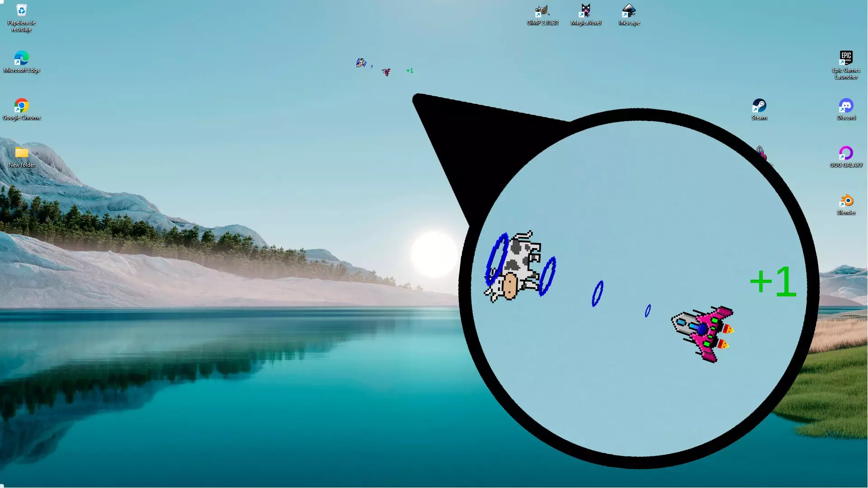This screenshot has width=868, height=488.
Task: Click the large pink spaceship in the magnifier
Action: click(704, 333)
